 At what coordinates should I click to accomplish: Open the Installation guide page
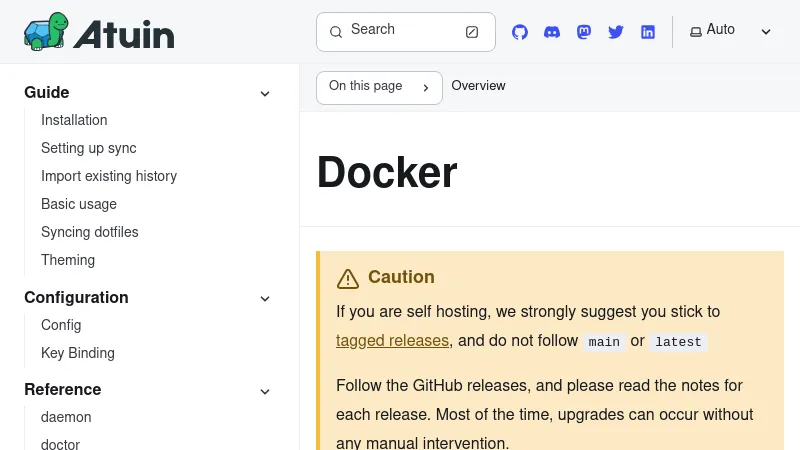(x=74, y=120)
